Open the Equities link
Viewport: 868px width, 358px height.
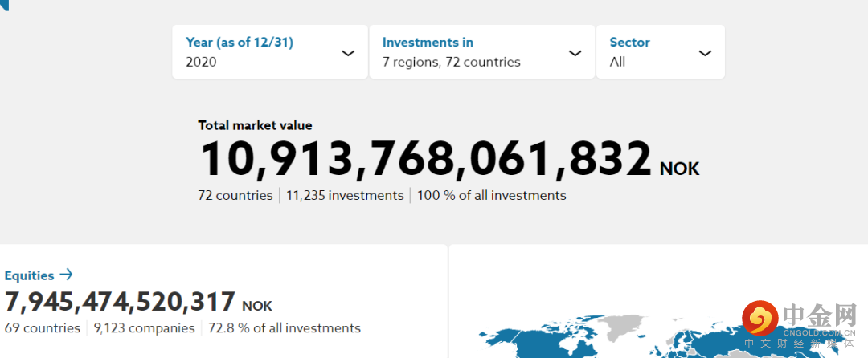(30, 276)
